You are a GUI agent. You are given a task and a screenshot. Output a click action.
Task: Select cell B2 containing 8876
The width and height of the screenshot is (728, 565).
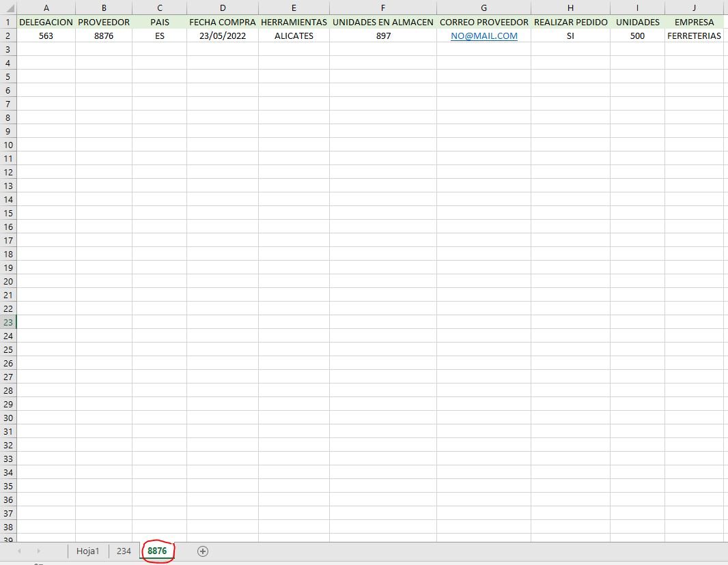104,35
